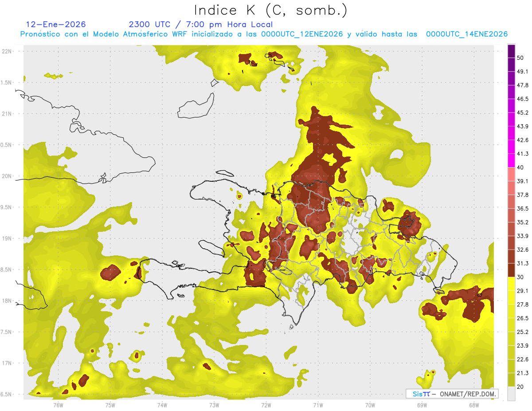Pick the salmon swatch between 39.1 and 40
Screen dimensions: 532x411
(x=512, y=174)
